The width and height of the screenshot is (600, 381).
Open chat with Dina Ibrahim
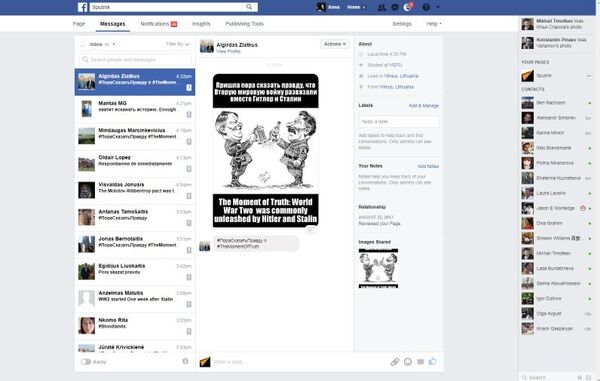coord(557,223)
